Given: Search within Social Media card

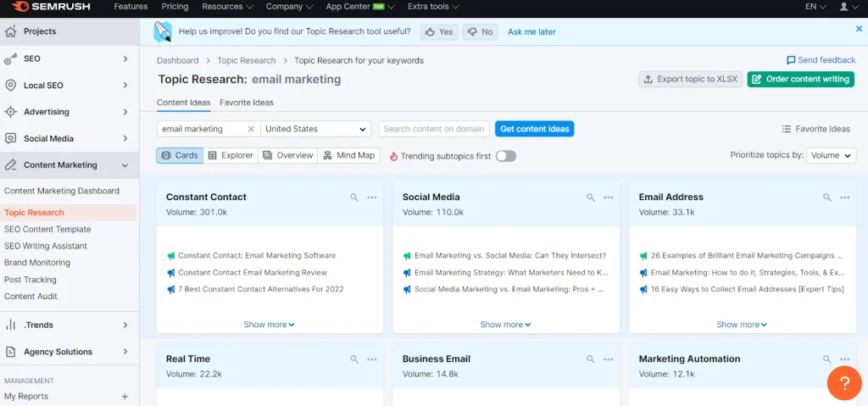Looking at the screenshot, I should (591, 197).
